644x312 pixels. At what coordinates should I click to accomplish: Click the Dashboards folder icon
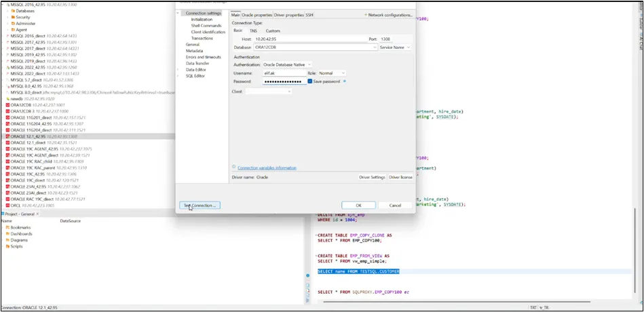(x=7, y=233)
